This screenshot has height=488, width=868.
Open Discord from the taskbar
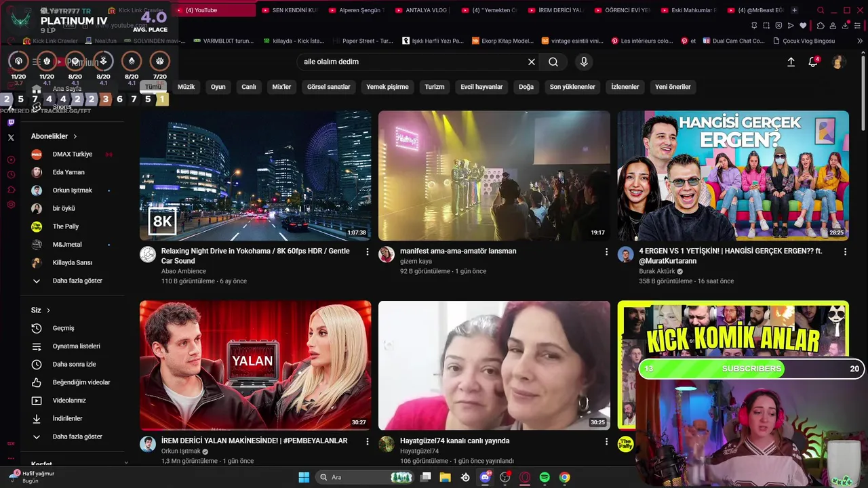486,477
